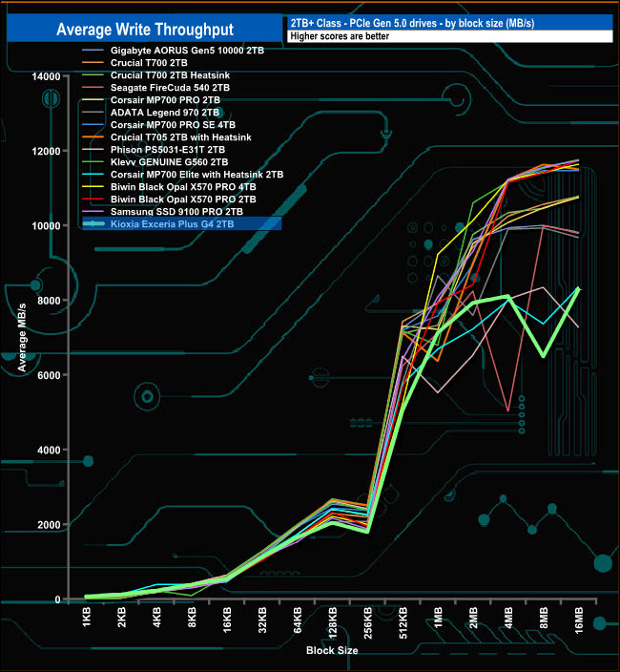The height and width of the screenshot is (672, 620).
Task: Click the 16KB x-axis label
Action: pos(227,619)
